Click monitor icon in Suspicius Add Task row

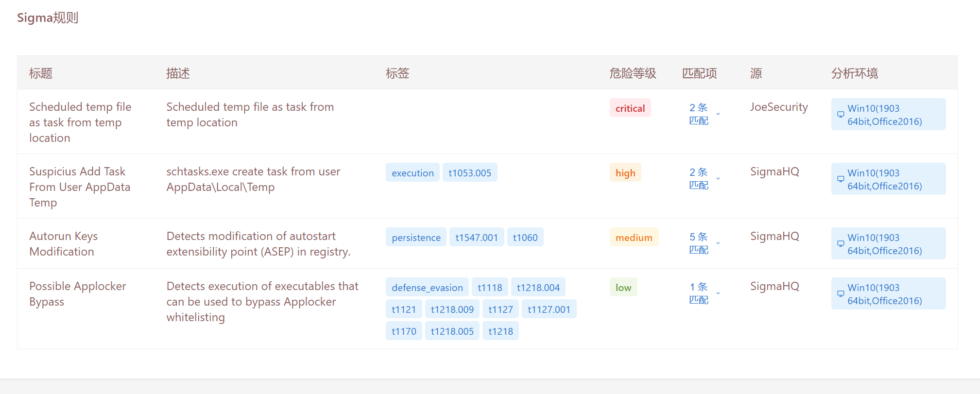pos(840,179)
